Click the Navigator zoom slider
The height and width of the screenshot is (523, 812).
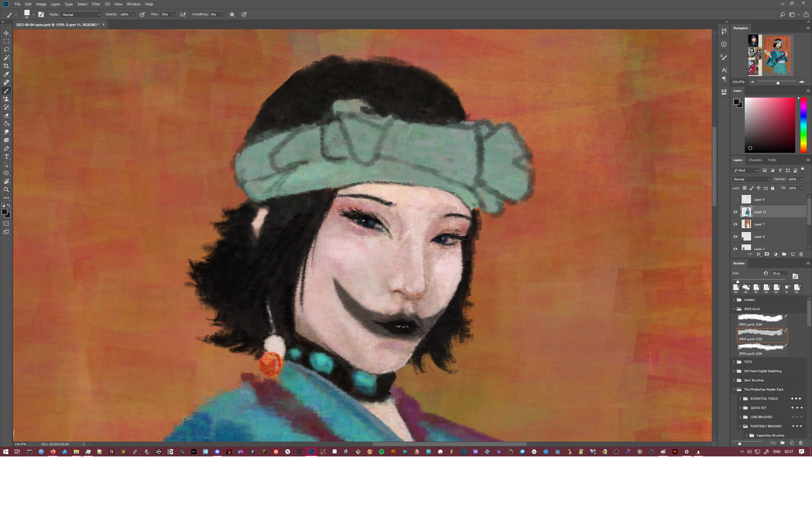click(777, 82)
